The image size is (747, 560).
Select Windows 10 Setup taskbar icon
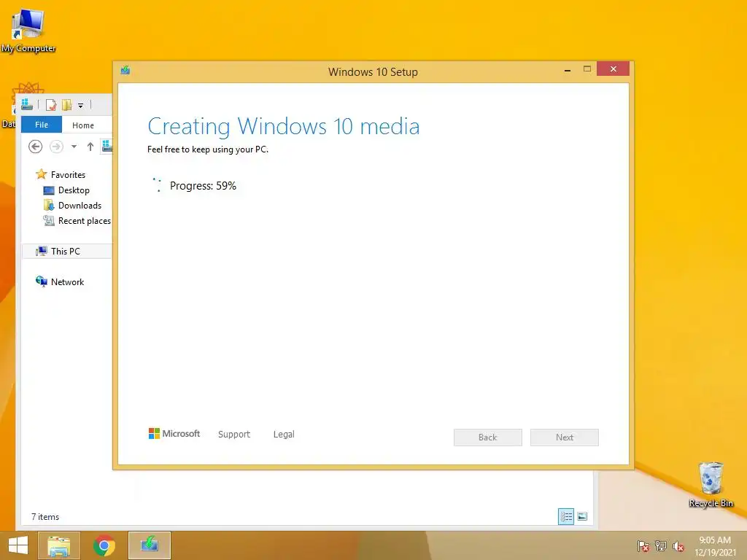[x=149, y=545]
